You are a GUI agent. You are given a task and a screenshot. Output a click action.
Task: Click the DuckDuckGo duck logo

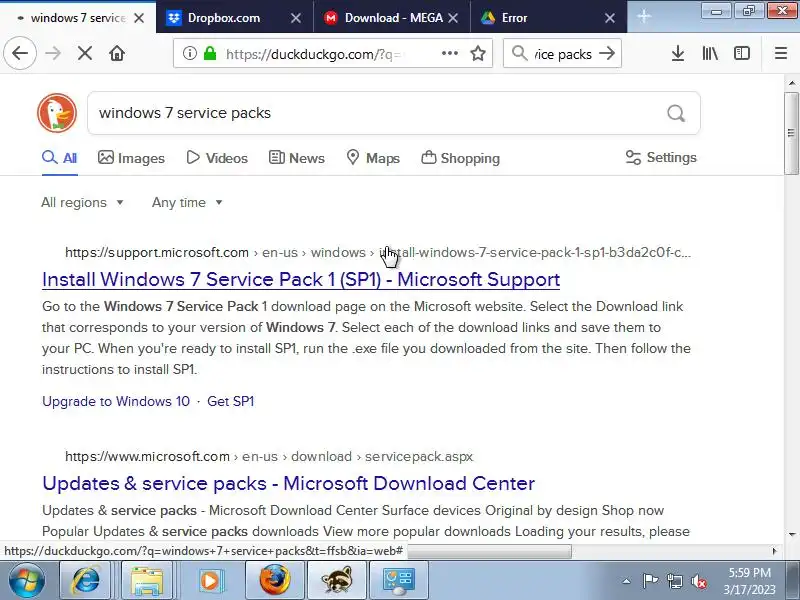[x=57, y=113]
